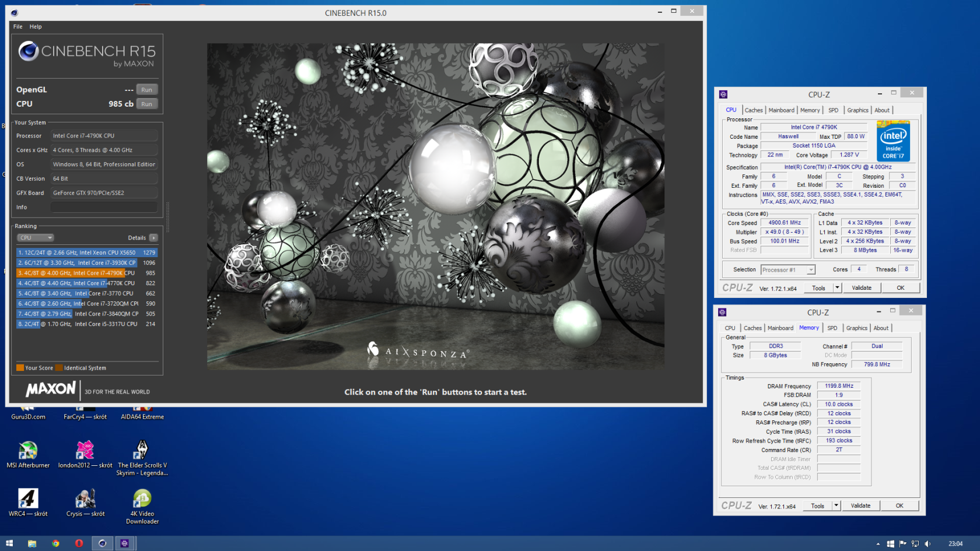Click Tools button in lower CPU-Z window
Viewport: 980px width, 551px height.
coord(817,506)
